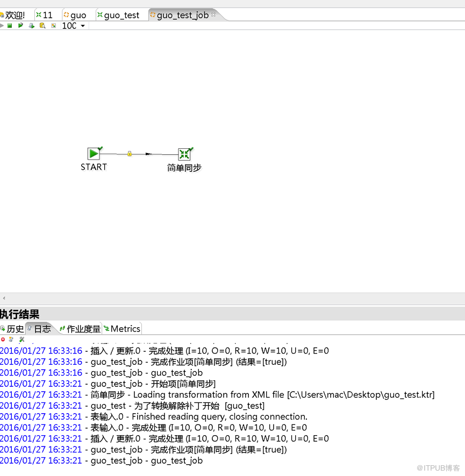The height and width of the screenshot is (476, 465).
Task: Open log settings wrench icon
Action: point(22,340)
